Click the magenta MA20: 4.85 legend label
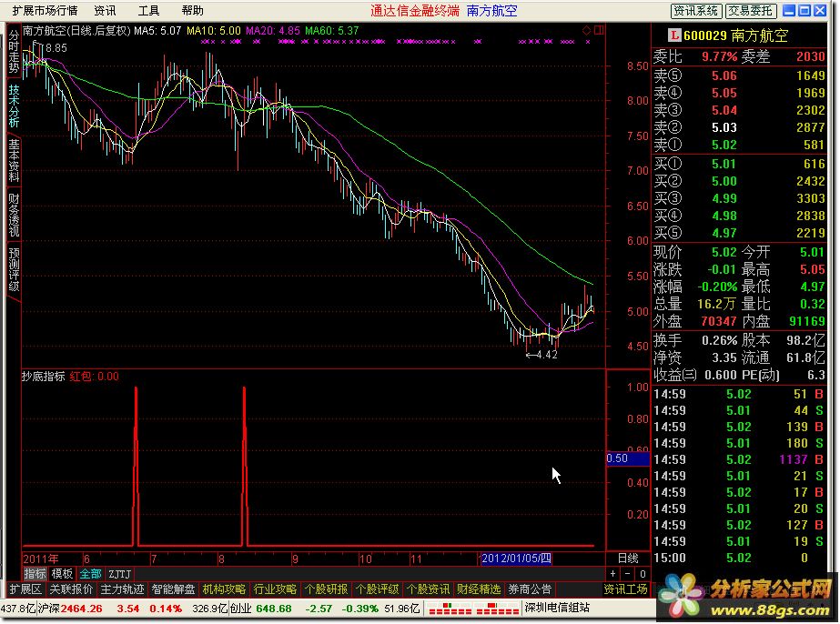840x624 pixels. pos(273,31)
